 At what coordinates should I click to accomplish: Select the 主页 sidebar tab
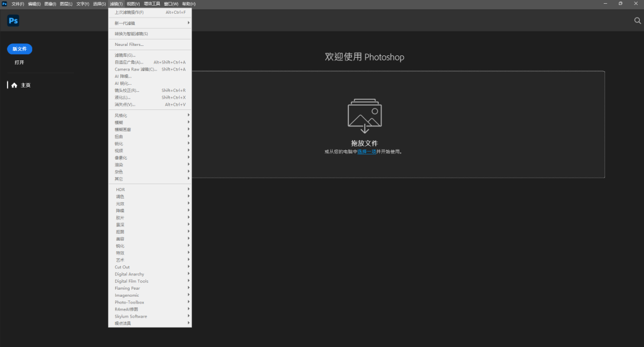(25, 85)
